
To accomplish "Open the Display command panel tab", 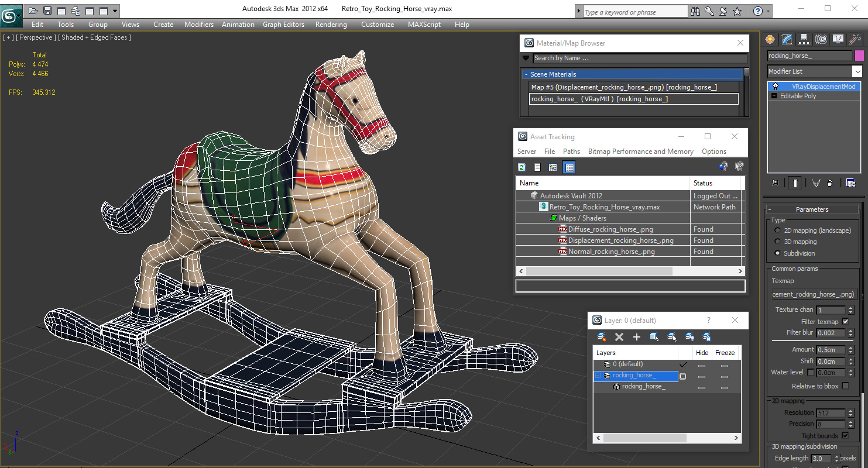I will pyautogui.click(x=838, y=39).
